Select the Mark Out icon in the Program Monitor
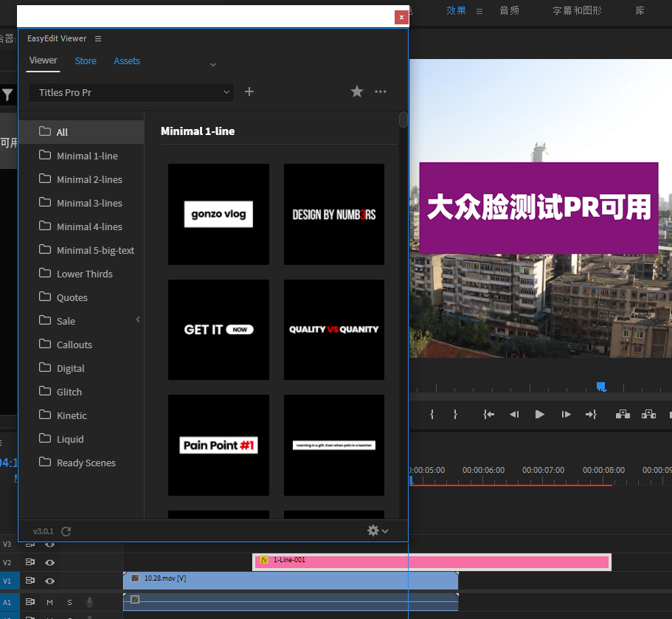672x619 pixels. click(x=455, y=415)
